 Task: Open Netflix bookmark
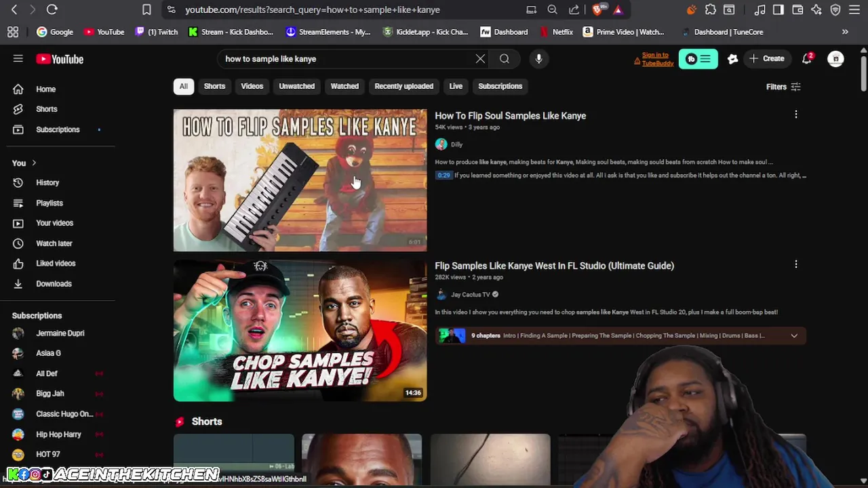click(x=556, y=32)
